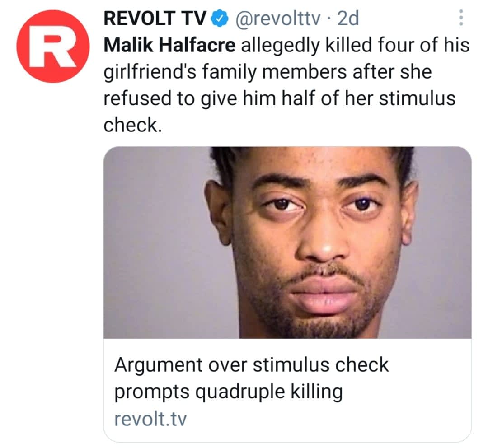Open the REVOLT TV display name
Screen dimensions: 488x448
(x=155, y=19)
